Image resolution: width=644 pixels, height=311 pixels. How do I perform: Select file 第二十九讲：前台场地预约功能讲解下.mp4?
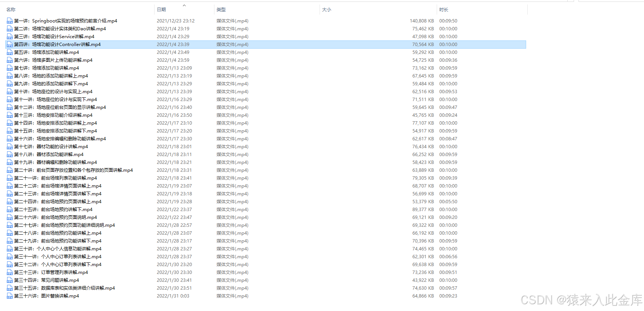[x=58, y=241]
